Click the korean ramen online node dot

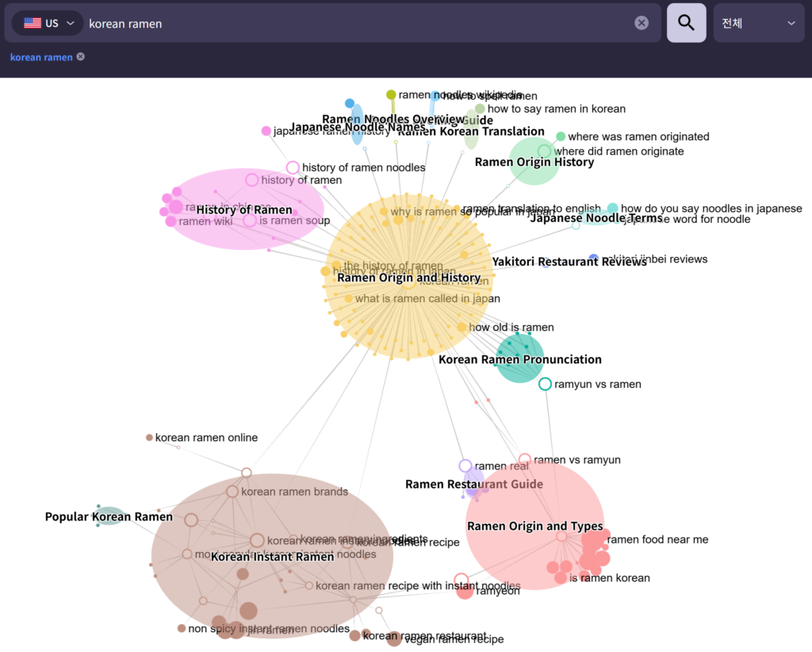(149, 437)
